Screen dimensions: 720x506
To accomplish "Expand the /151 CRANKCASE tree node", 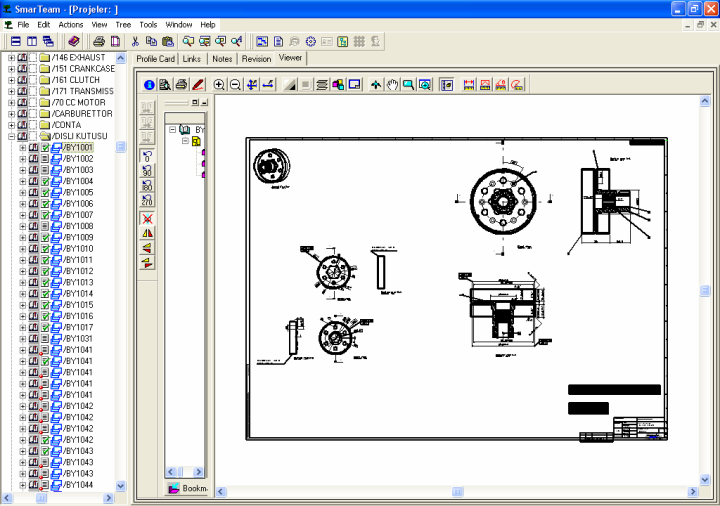I will [11, 69].
